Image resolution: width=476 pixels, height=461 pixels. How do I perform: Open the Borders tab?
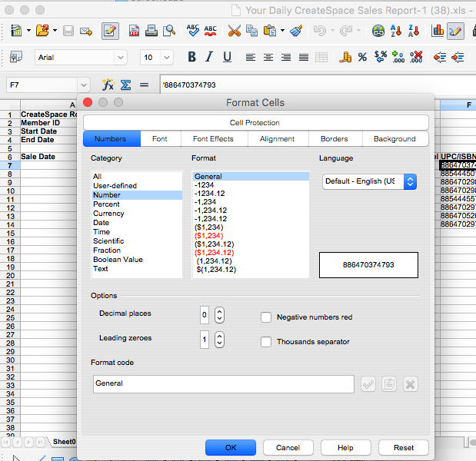click(334, 139)
